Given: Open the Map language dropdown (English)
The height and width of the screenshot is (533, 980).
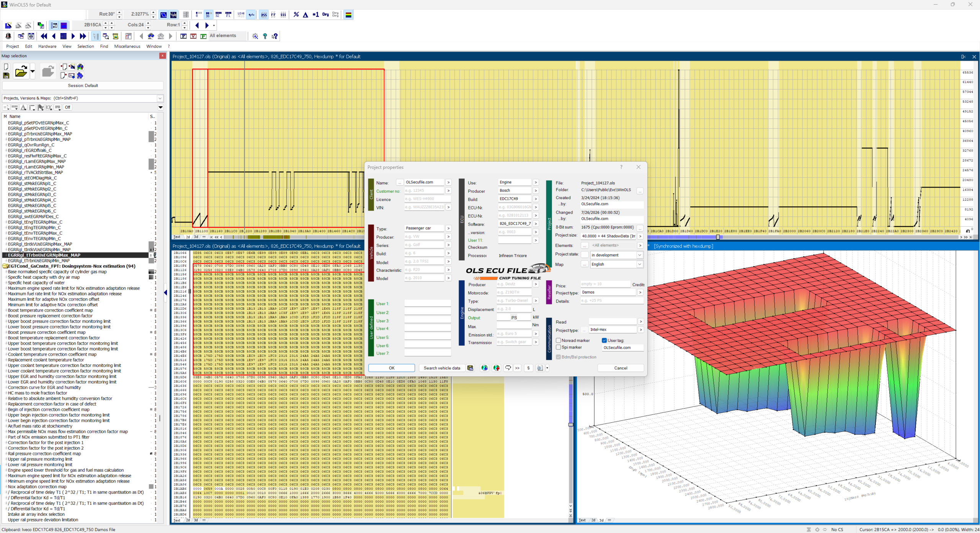Looking at the screenshot, I should [640, 264].
